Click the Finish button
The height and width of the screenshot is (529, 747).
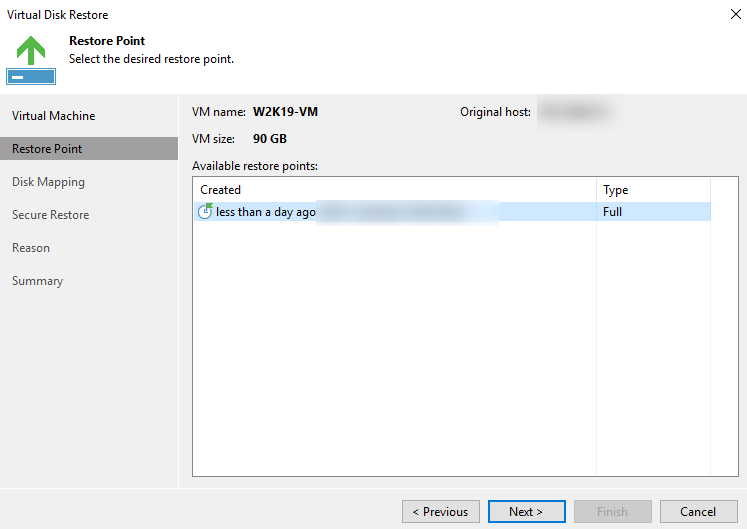coord(612,511)
